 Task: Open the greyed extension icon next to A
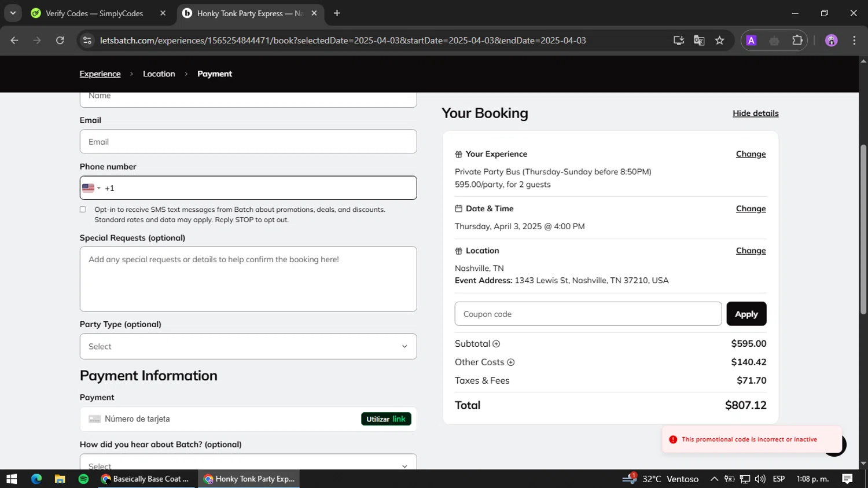774,41
